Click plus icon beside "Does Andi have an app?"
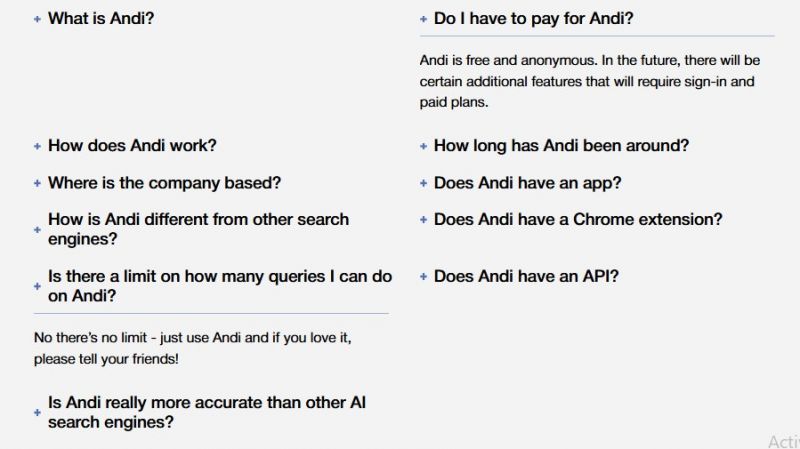 [x=423, y=183]
